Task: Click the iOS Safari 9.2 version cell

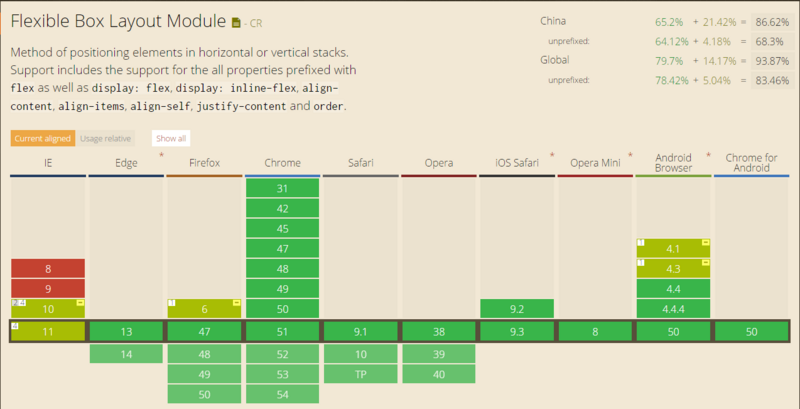Action: click(517, 309)
